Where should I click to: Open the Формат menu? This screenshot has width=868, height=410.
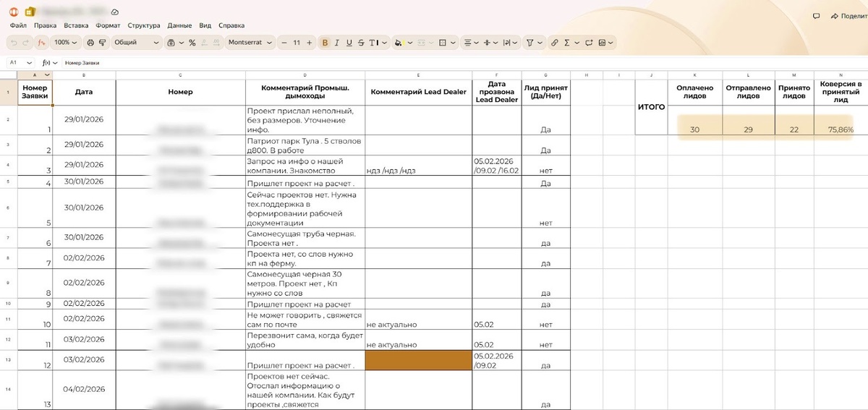point(108,25)
